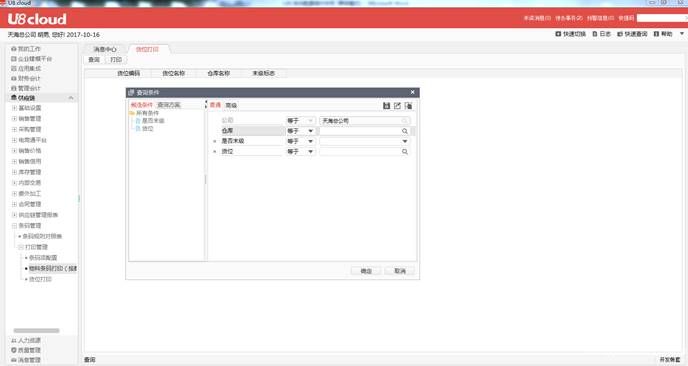Open 日志 from the top-right toolbar
688x366 pixels.
point(602,34)
